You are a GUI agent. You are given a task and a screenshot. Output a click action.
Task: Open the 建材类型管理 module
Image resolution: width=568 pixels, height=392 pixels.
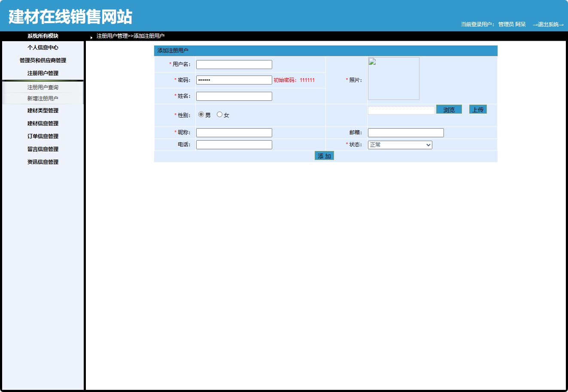43,110
